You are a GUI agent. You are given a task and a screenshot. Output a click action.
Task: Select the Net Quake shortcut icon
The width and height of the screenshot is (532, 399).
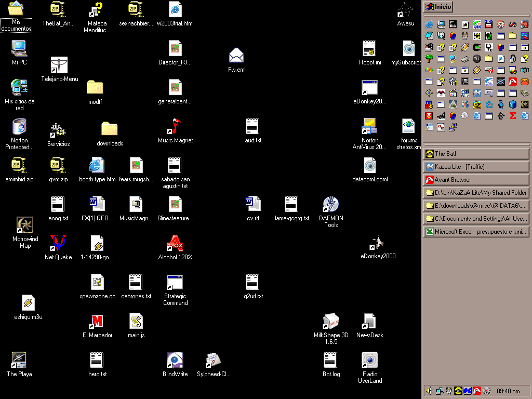[x=58, y=244]
